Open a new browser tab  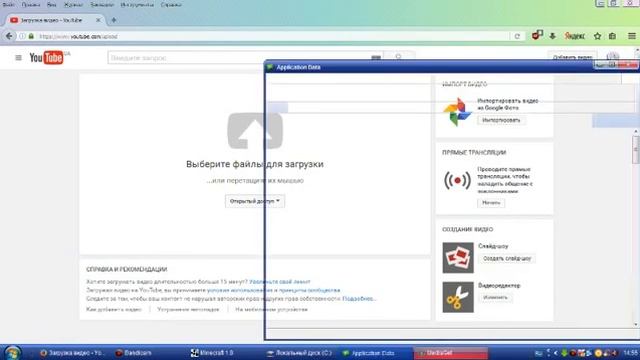click(114, 20)
